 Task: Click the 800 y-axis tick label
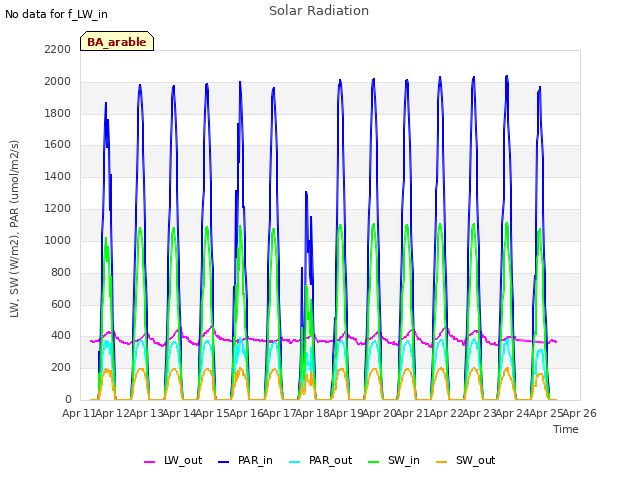click(61, 272)
